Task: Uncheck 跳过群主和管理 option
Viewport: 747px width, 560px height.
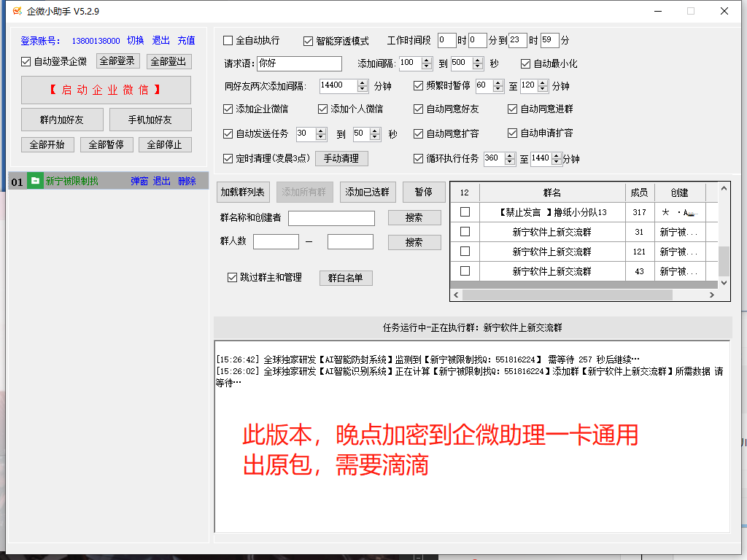Action: [233, 277]
